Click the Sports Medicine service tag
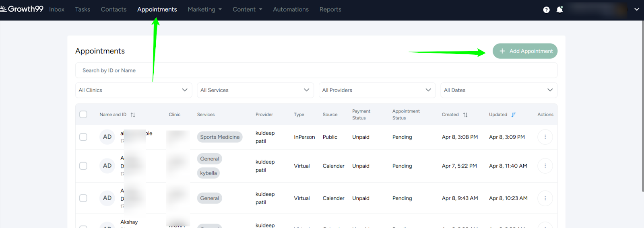Image resolution: width=644 pixels, height=228 pixels. pos(220,137)
